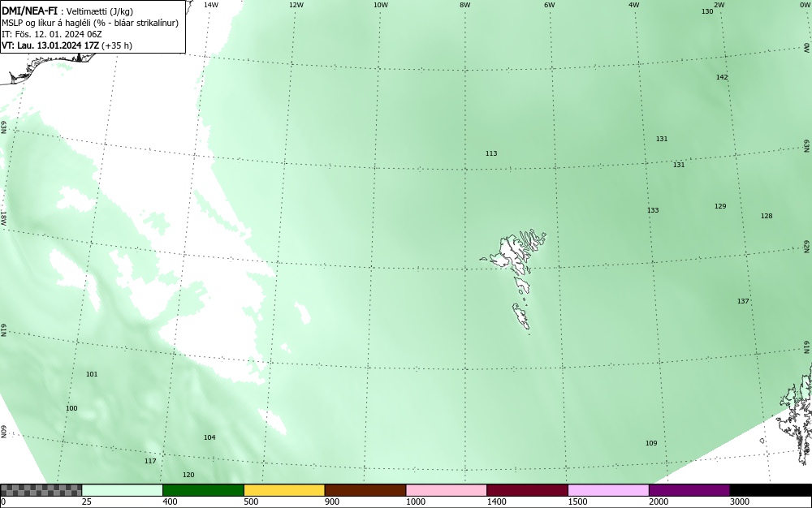Click the map value 133
Viewport: 812px width, 508px height.
coord(653,210)
